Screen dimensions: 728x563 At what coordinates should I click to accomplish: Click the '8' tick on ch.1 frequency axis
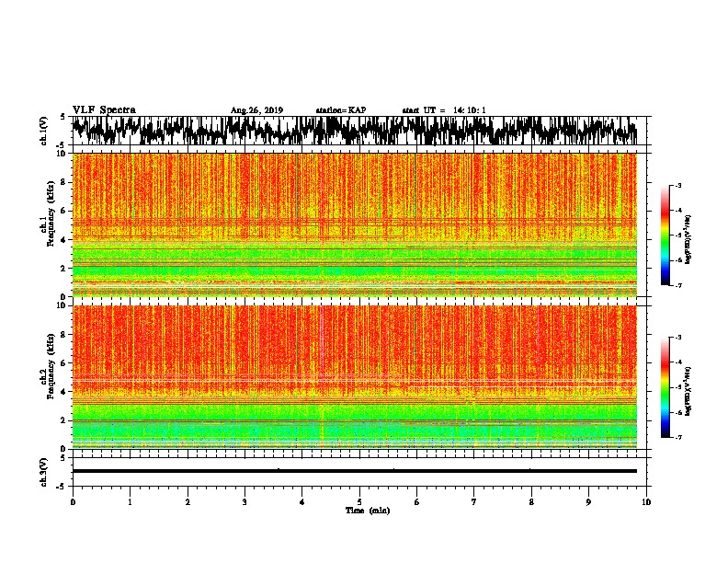point(63,182)
